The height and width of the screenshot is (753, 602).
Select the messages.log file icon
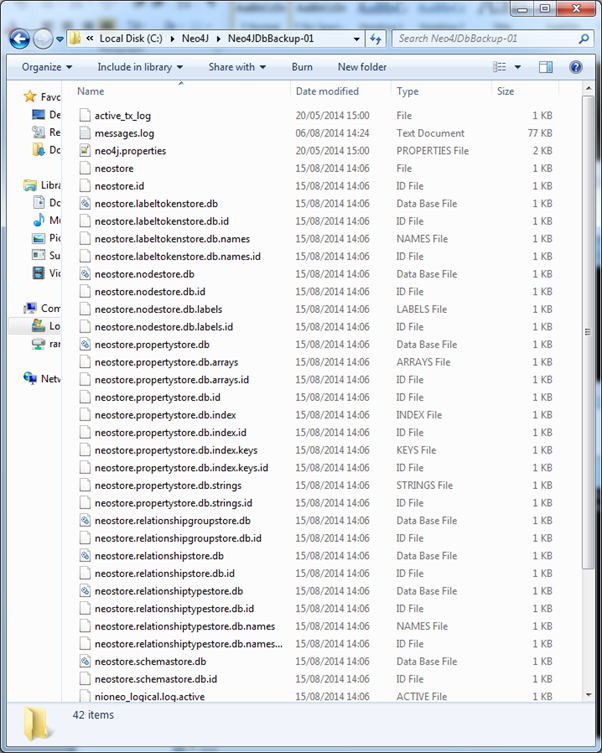(x=85, y=133)
